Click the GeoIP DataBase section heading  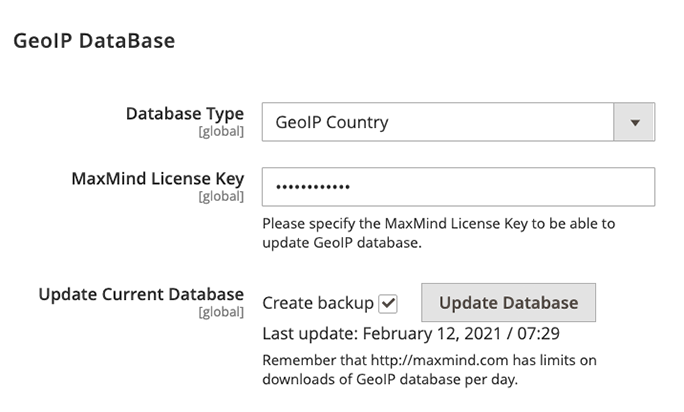[93, 41]
